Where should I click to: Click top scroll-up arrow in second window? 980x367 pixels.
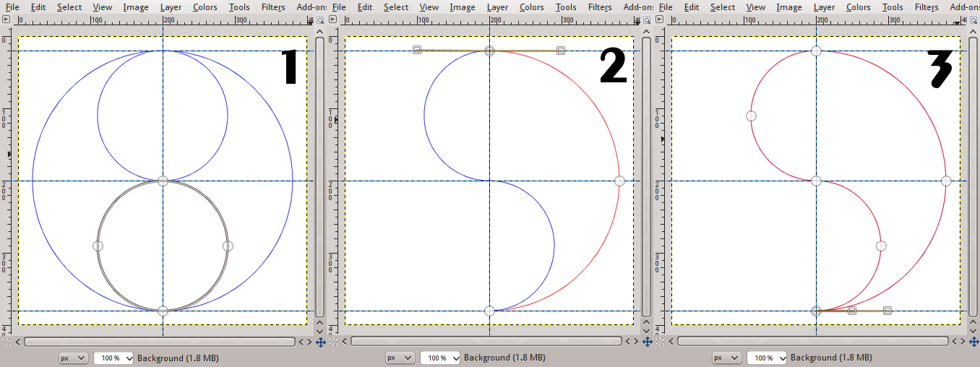coord(647,33)
